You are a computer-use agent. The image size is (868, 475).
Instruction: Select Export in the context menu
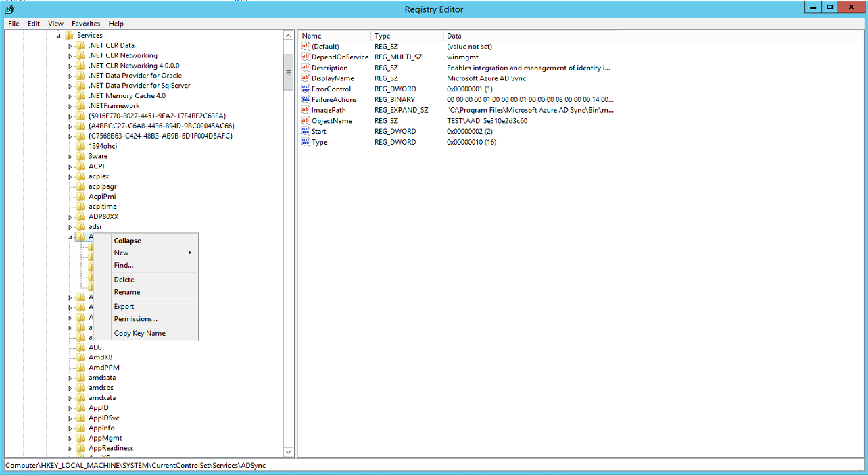point(145,307)
